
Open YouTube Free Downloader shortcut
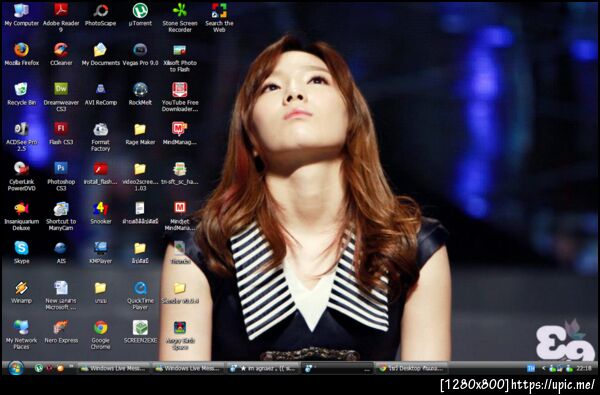pos(180,97)
